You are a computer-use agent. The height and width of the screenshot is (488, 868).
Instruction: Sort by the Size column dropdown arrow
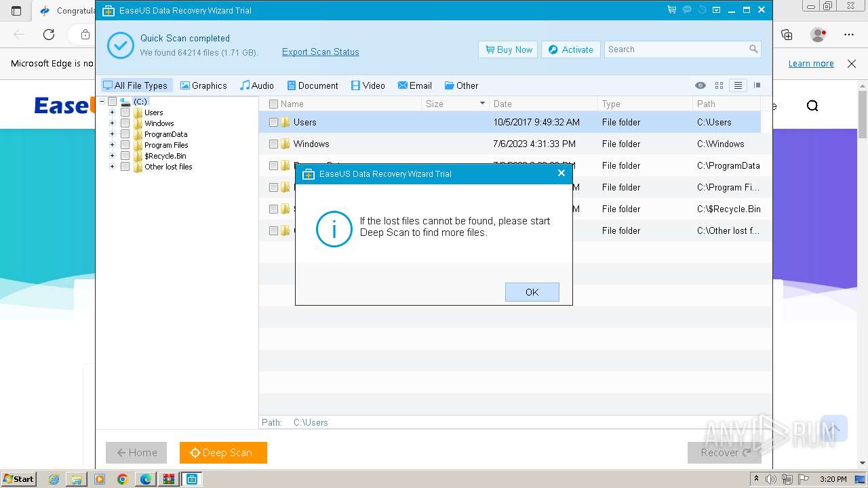[483, 104]
